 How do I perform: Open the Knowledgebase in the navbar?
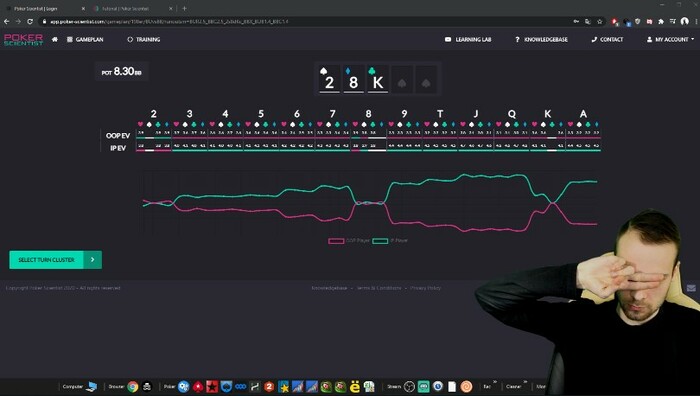click(x=541, y=39)
